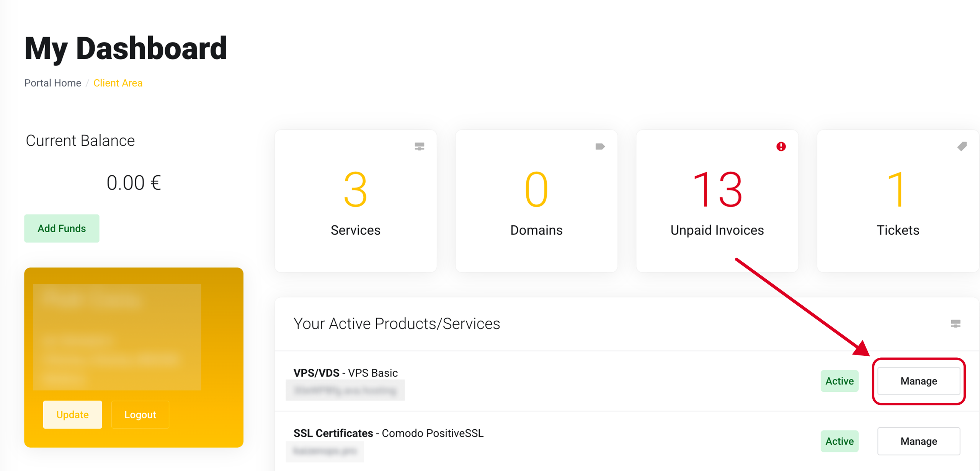
Task: Manage the Comodo PositiveSSL certificate
Action: click(918, 441)
